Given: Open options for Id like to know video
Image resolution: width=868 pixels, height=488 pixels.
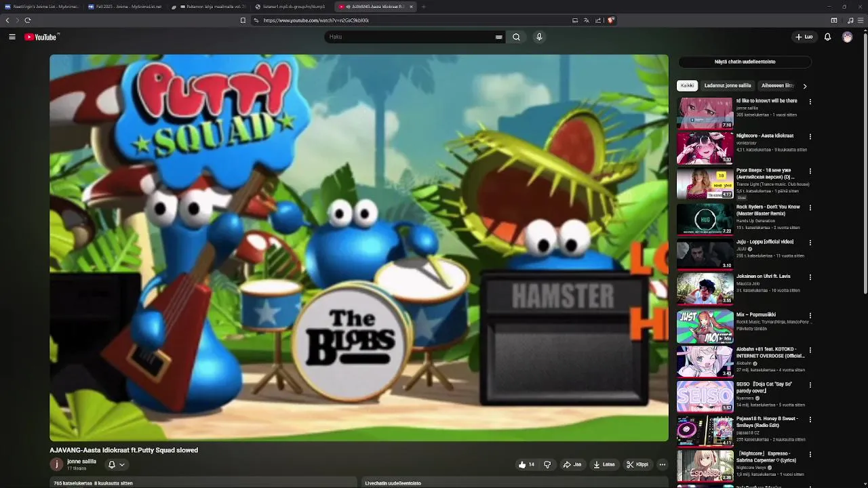Looking at the screenshot, I should point(810,102).
